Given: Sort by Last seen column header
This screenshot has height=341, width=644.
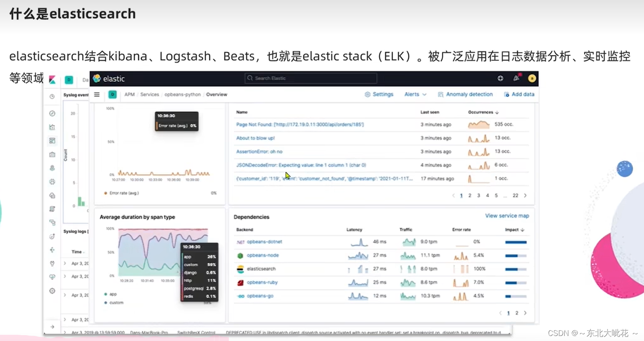Looking at the screenshot, I should pos(430,112).
